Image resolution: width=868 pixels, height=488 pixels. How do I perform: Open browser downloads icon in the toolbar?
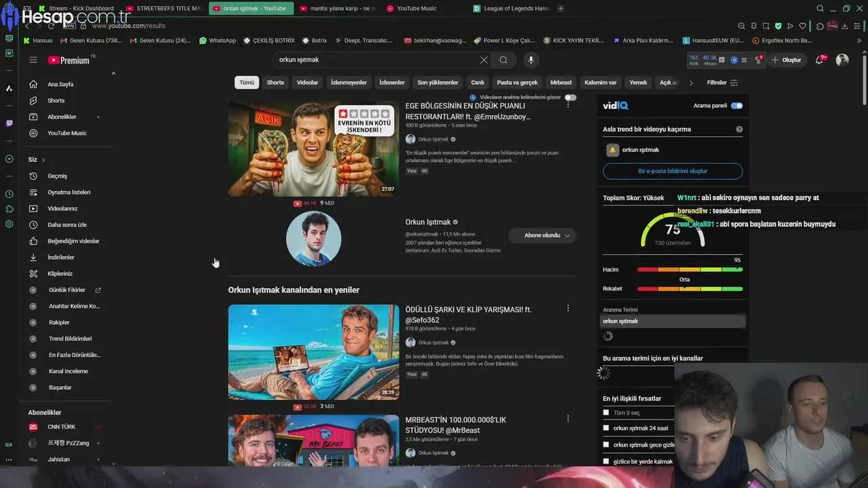point(845,26)
